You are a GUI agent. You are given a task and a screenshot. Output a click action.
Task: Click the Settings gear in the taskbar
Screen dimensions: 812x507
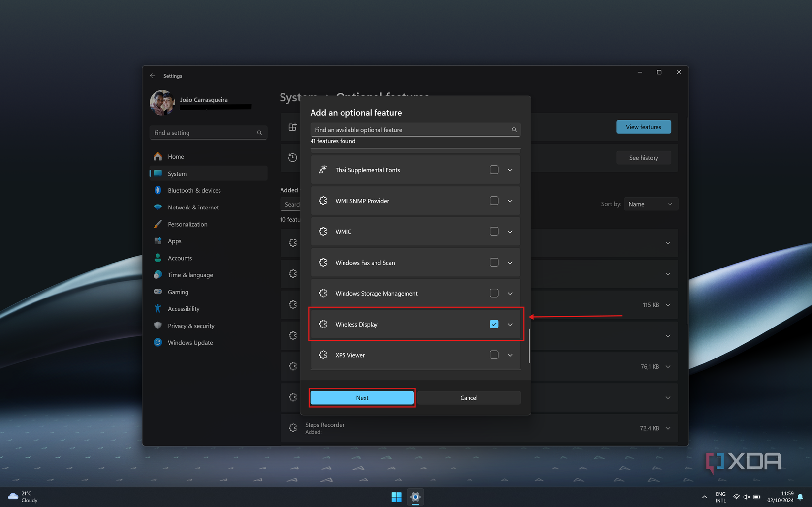click(415, 497)
